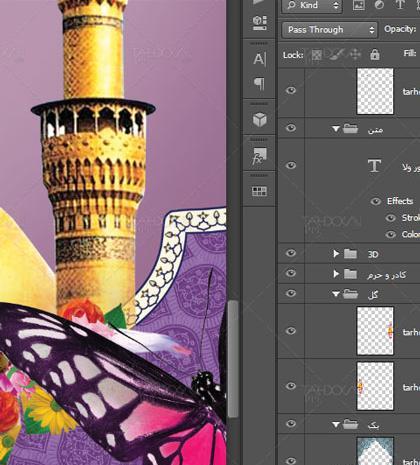The image size is (420, 465).
Task: Select the topmost tarh layer thumbnail
Action: coord(375,91)
